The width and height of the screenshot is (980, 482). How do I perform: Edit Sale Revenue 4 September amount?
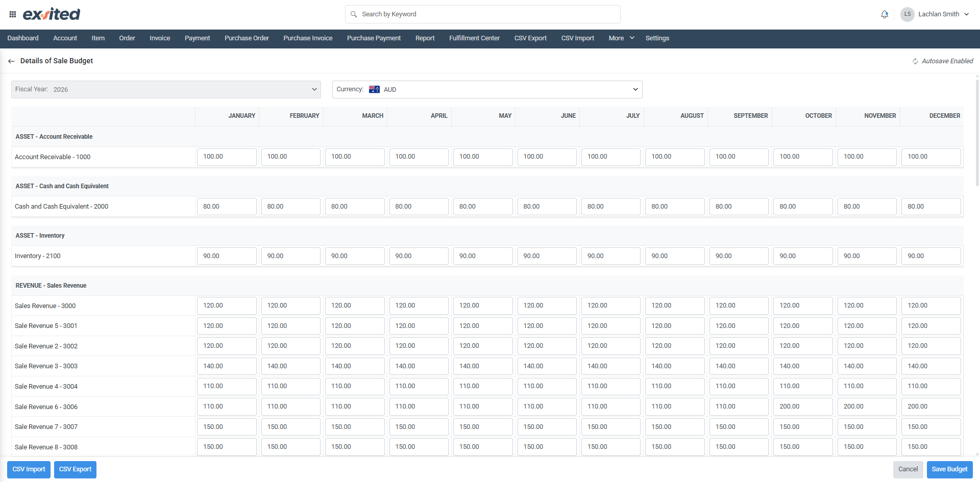click(739, 386)
